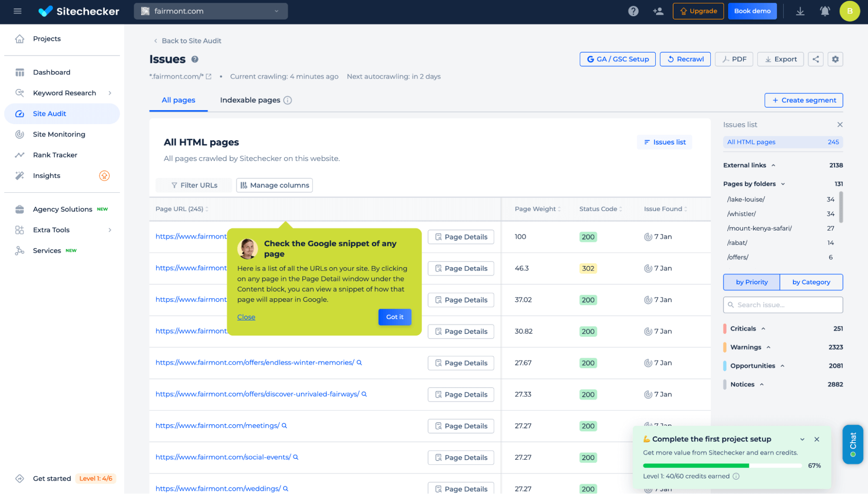Go Back to Site Audit

click(188, 41)
